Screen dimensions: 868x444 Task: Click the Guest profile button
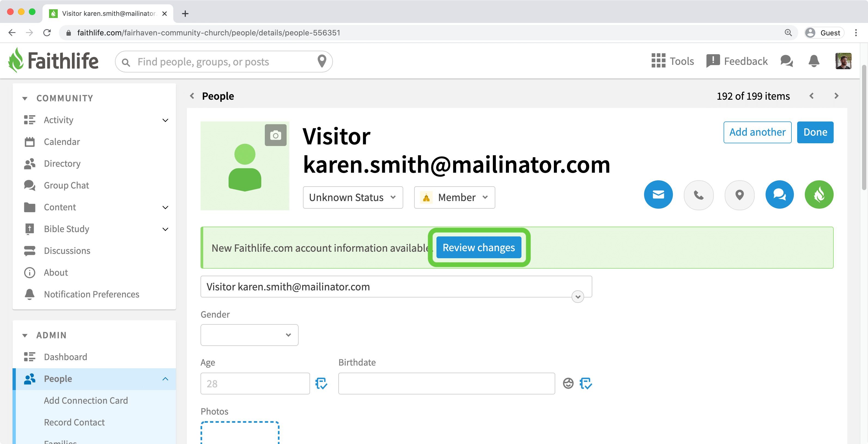click(x=824, y=33)
